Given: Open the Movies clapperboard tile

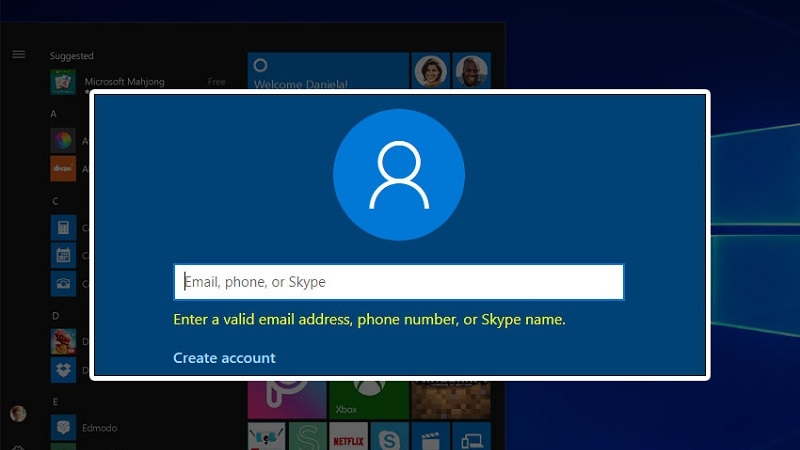Looking at the screenshot, I should (430, 437).
